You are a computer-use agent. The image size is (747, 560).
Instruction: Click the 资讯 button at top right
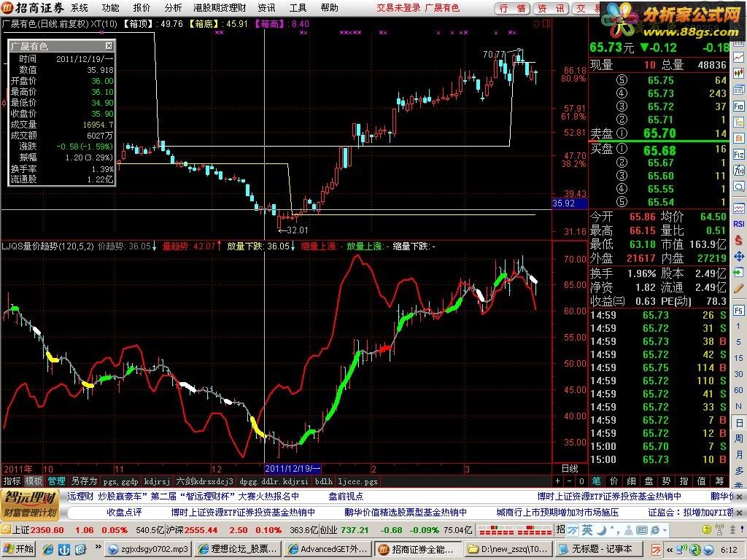551,8
